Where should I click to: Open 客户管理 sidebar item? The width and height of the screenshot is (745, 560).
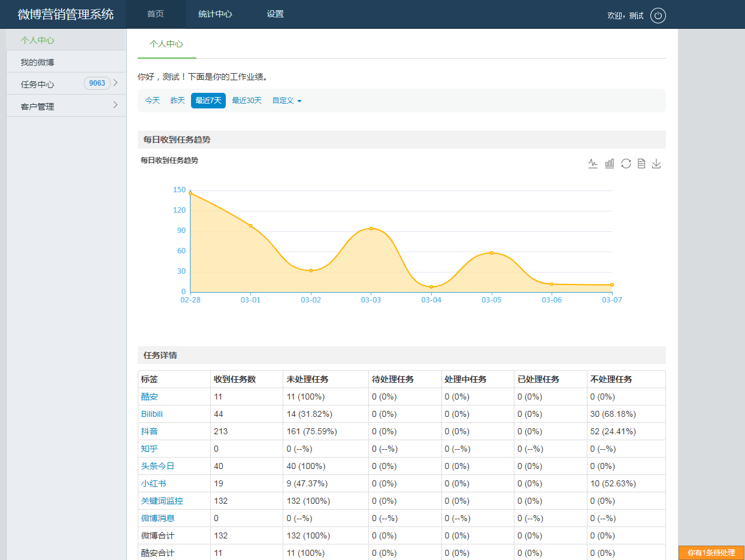pos(66,106)
